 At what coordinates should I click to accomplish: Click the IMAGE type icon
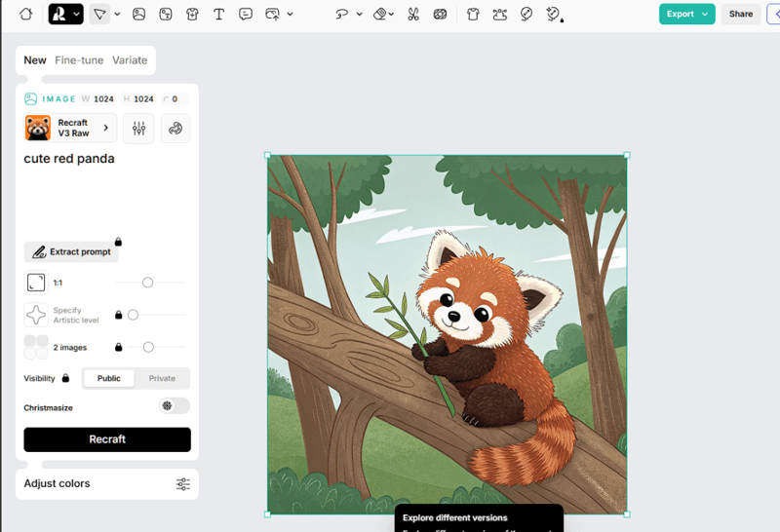click(x=31, y=99)
